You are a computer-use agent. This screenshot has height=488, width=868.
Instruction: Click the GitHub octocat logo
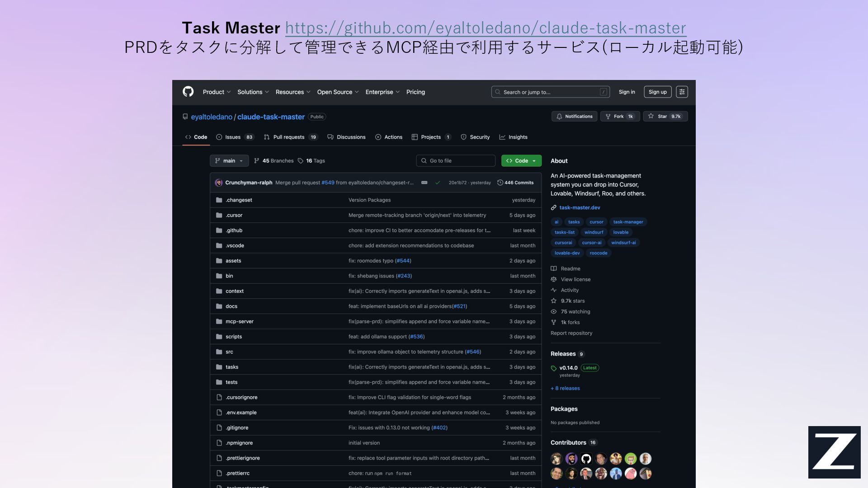click(188, 92)
